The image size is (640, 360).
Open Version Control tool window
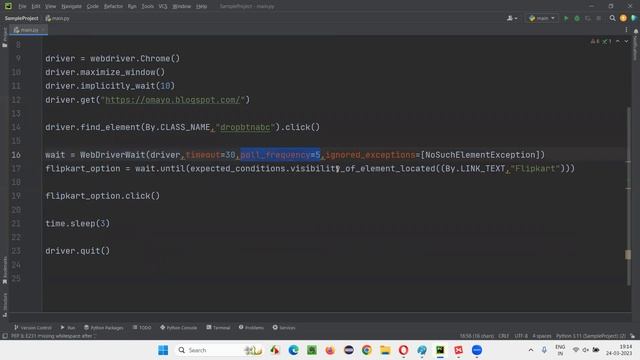point(33,327)
